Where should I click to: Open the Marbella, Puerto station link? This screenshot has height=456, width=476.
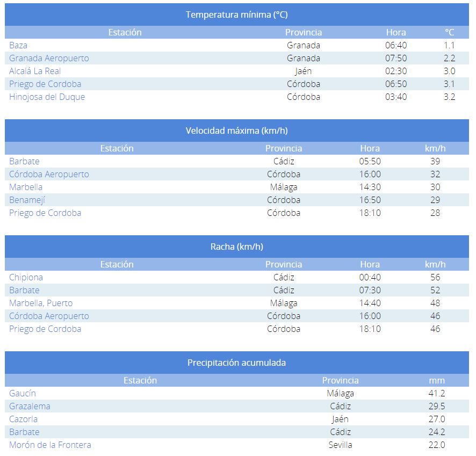tap(41, 303)
